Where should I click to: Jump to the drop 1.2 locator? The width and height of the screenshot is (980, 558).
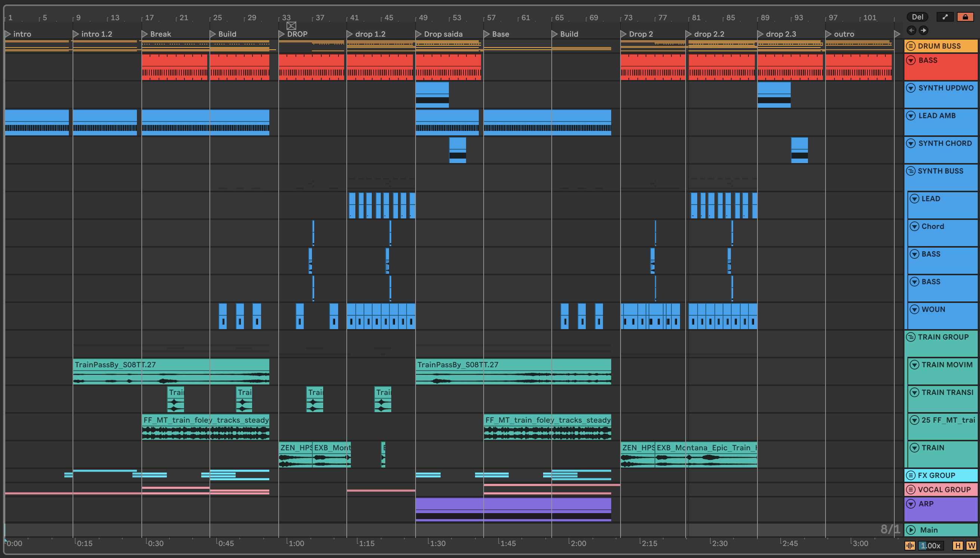point(349,34)
